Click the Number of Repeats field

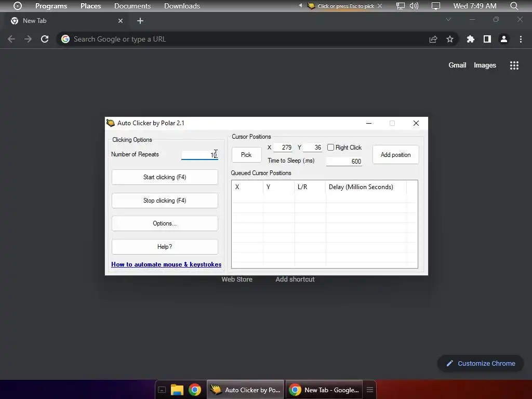tap(199, 155)
